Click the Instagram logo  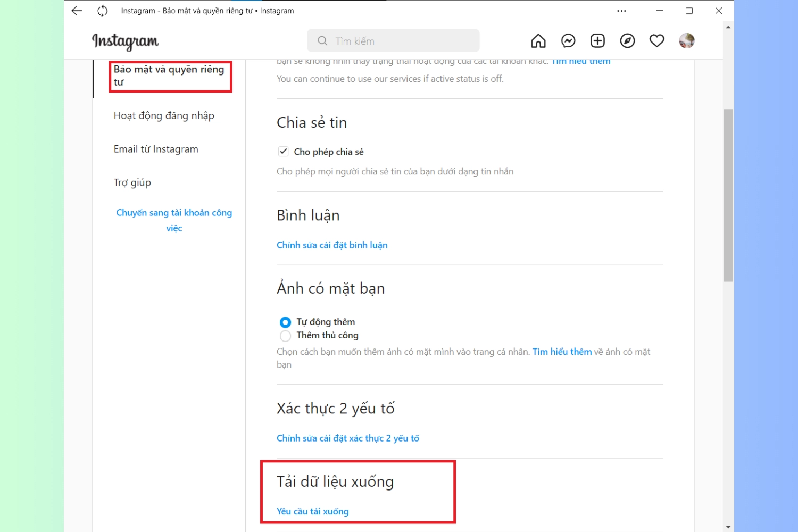[x=125, y=41]
